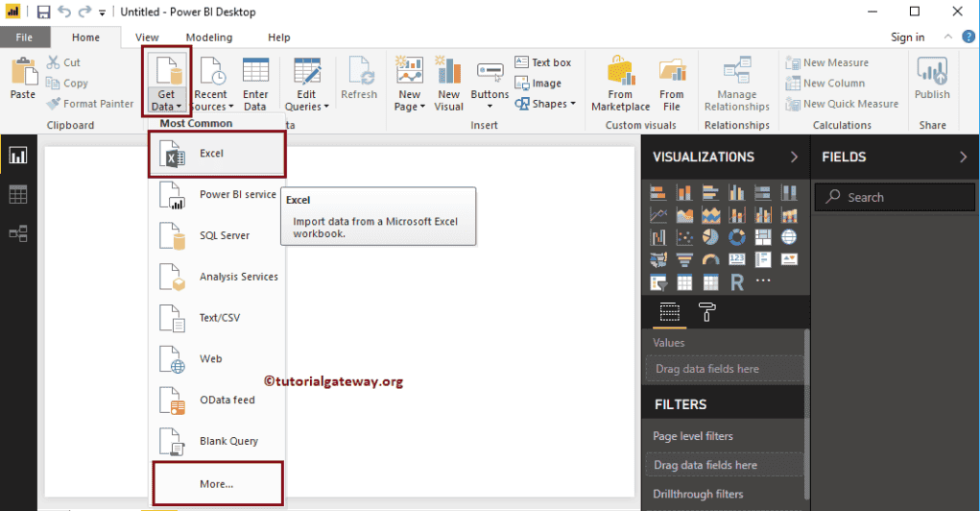Select the area chart visual
Image resolution: width=980 pixels, height=511 pixels.
[x=684, y=215]
